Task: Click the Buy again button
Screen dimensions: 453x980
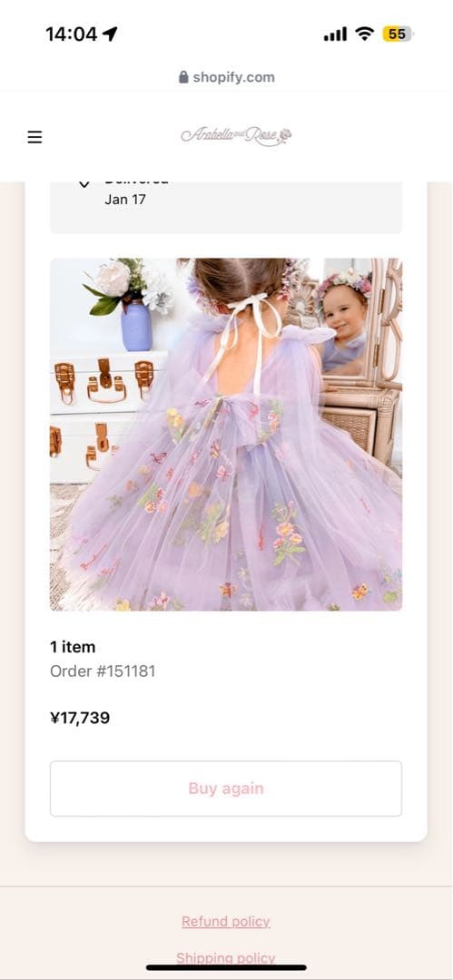Action: click(226, 789)
